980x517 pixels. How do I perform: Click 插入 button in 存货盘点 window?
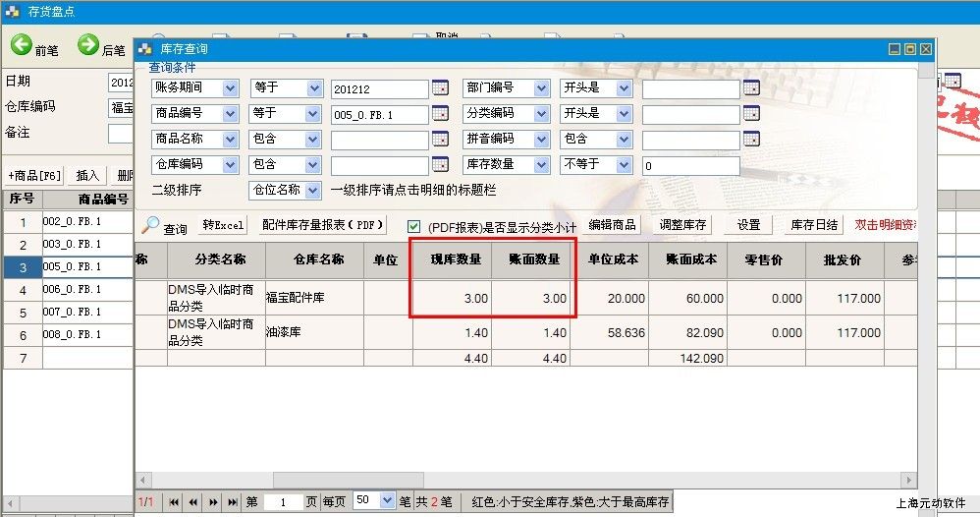pyautogui.click(x=87, y=176)
